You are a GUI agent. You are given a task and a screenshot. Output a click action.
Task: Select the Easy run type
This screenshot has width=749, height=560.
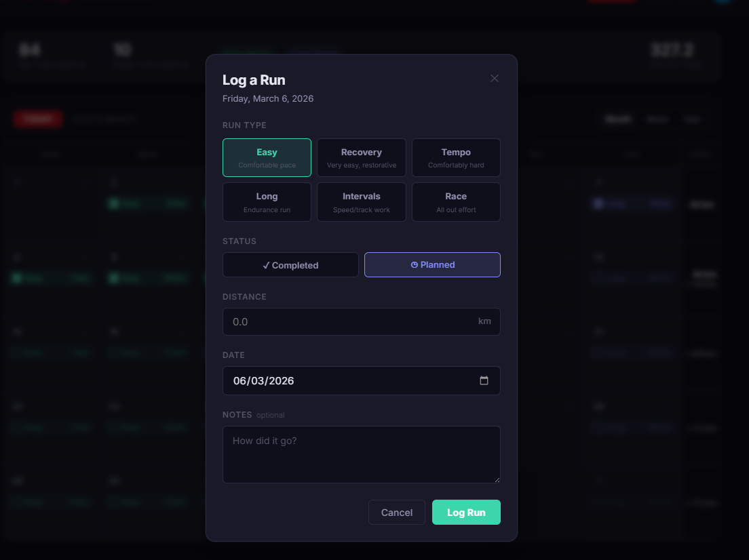pos(267,157)
